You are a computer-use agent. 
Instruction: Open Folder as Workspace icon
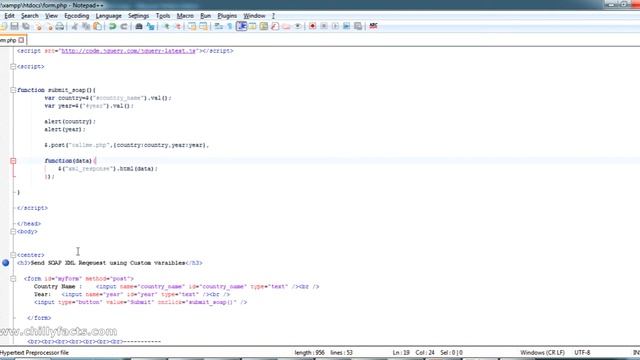(287, 27)
